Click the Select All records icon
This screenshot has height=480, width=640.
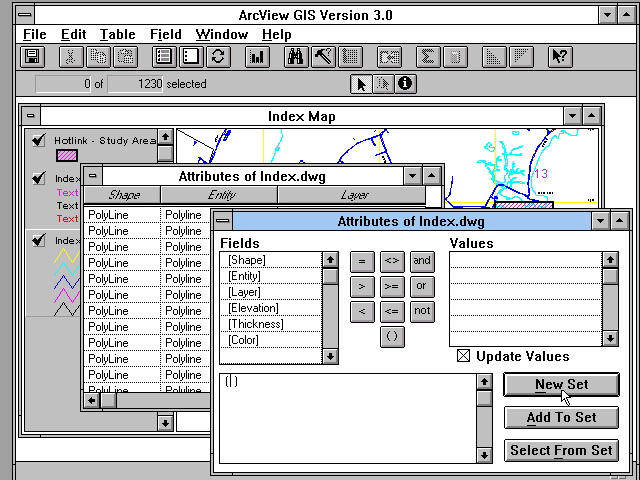tap(164, 56)
